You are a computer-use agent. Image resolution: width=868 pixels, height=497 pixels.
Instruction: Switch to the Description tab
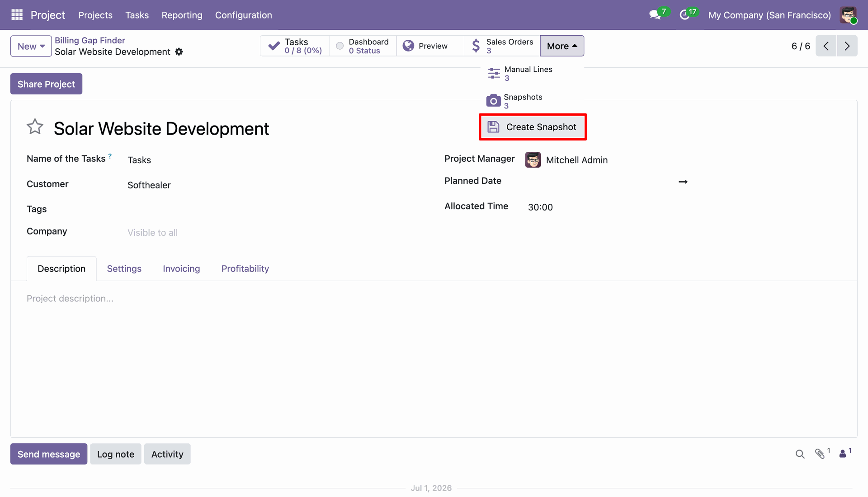tap(61, 269)
